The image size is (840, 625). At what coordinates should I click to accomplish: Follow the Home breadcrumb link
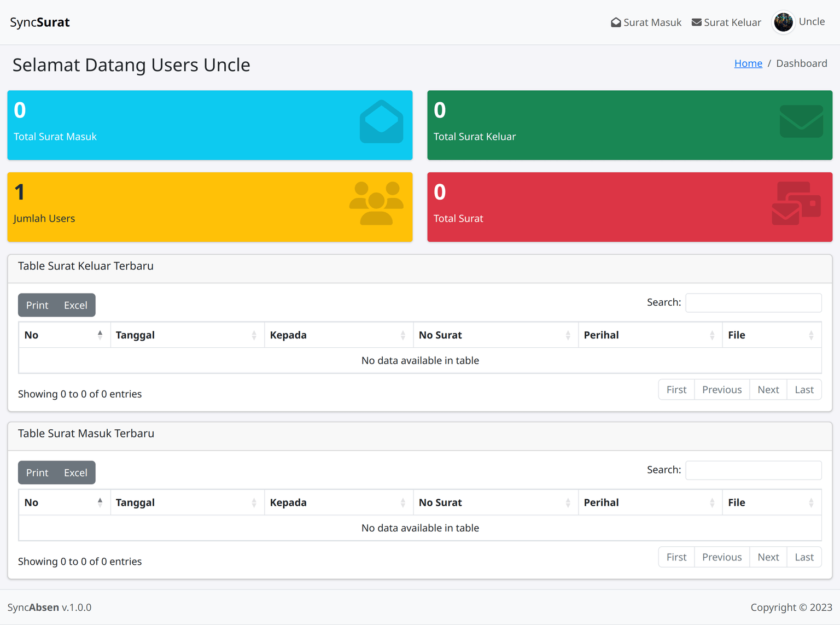pyautogui.click(x=748, y=63)
